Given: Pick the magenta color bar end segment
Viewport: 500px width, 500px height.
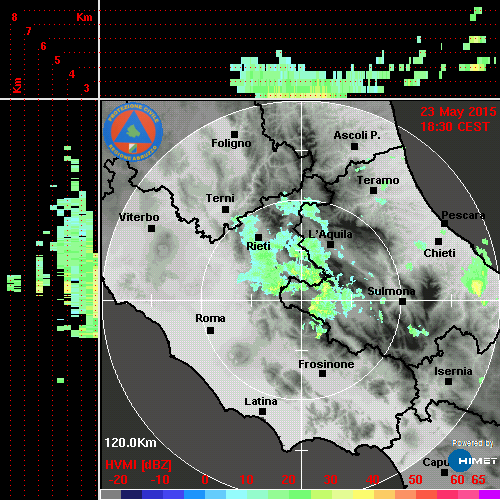Looking at the screenshot, I should point(489,494).
